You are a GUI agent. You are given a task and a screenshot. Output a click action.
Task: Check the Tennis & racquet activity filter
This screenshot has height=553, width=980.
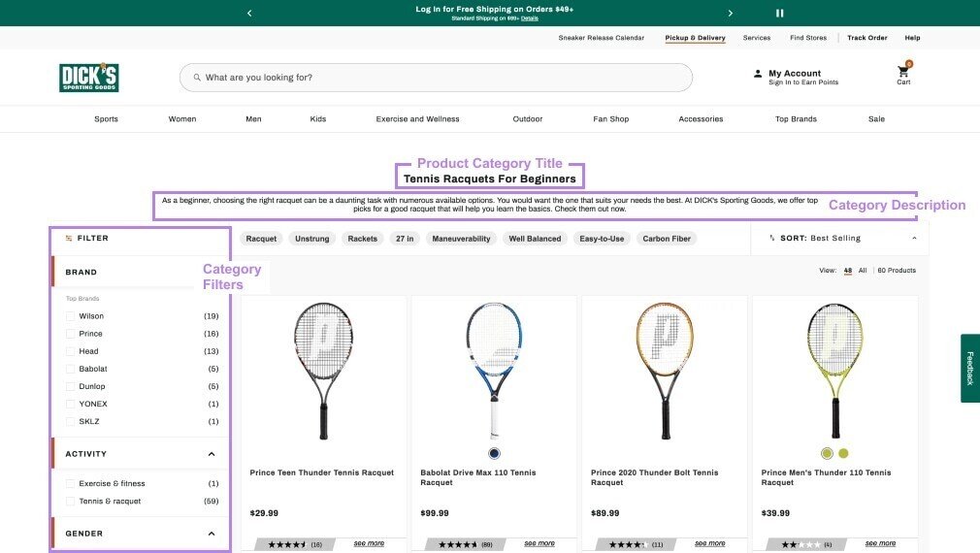(x=70, y=502)
